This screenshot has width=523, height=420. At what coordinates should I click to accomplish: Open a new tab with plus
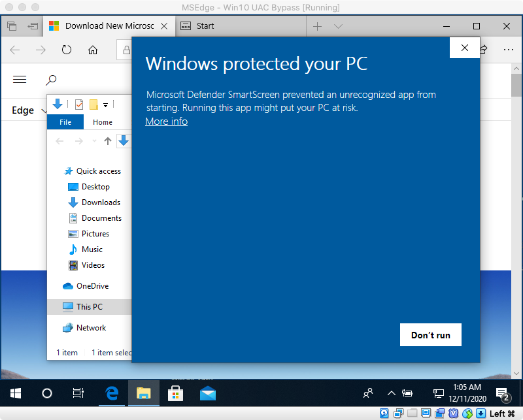click(x=318, y=26)
